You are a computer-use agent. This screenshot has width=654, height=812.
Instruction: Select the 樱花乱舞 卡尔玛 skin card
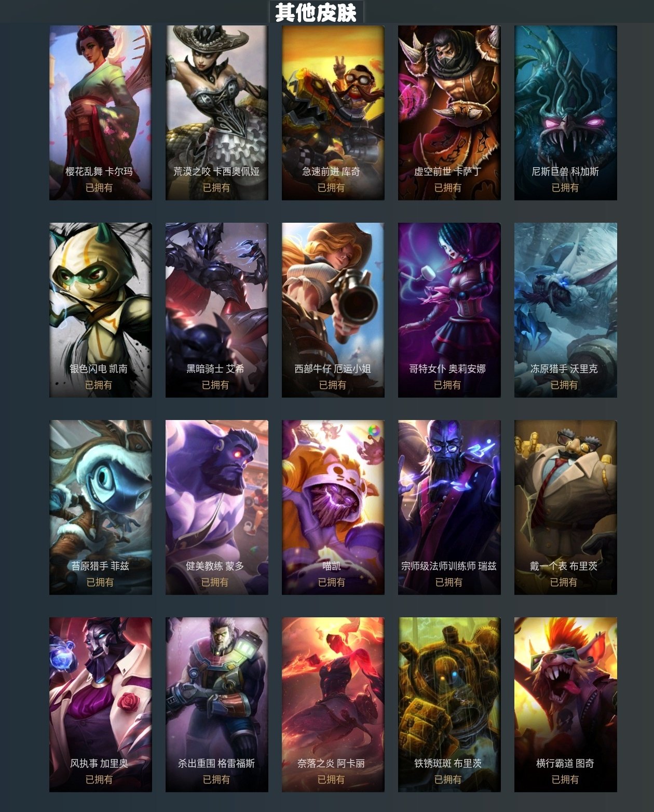pyautogui.click(x=101, y=113)
